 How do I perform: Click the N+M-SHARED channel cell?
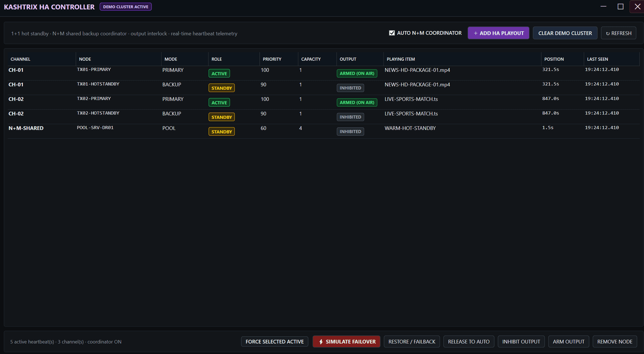pyautogui.click(x=26, y=128)
